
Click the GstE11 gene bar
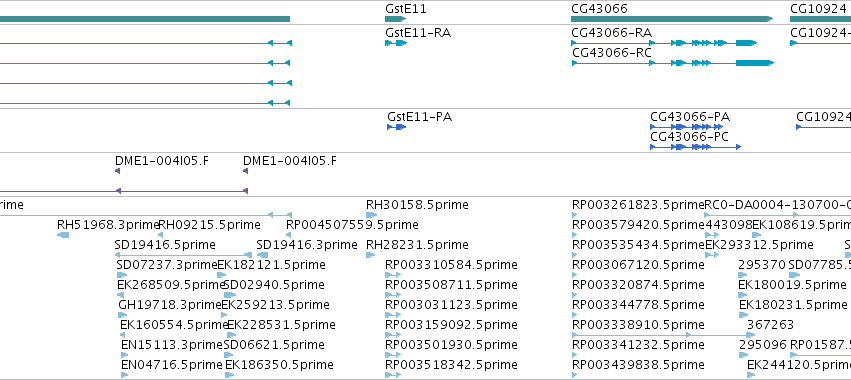[x=395, y=19]
